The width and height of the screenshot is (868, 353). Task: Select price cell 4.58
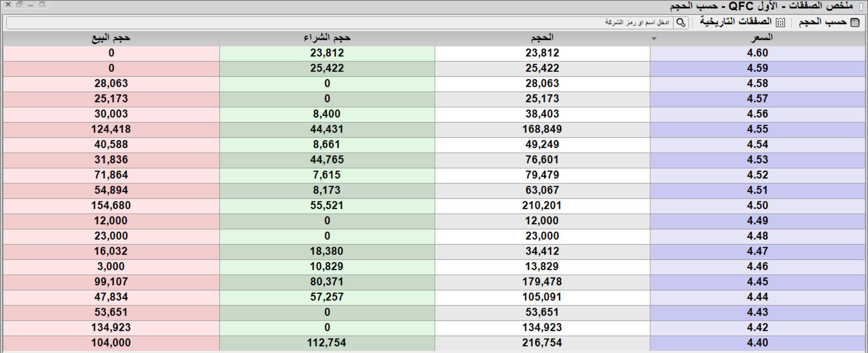[758, 84]
